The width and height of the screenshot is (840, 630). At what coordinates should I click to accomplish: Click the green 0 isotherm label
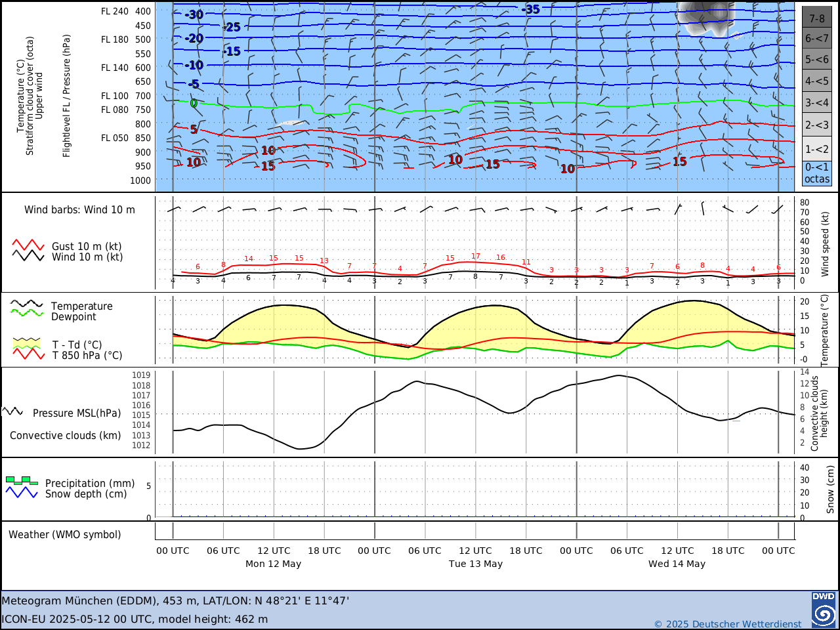tap(194, 103)
